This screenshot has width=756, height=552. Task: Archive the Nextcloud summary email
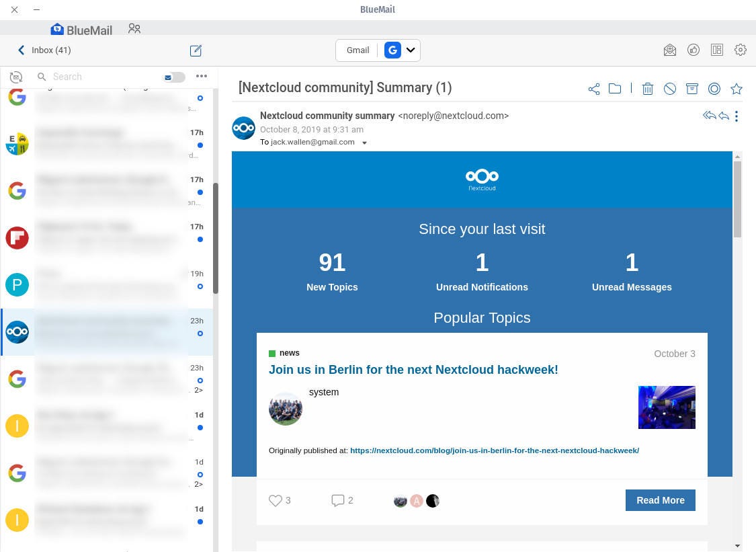[x=691, y=88]
